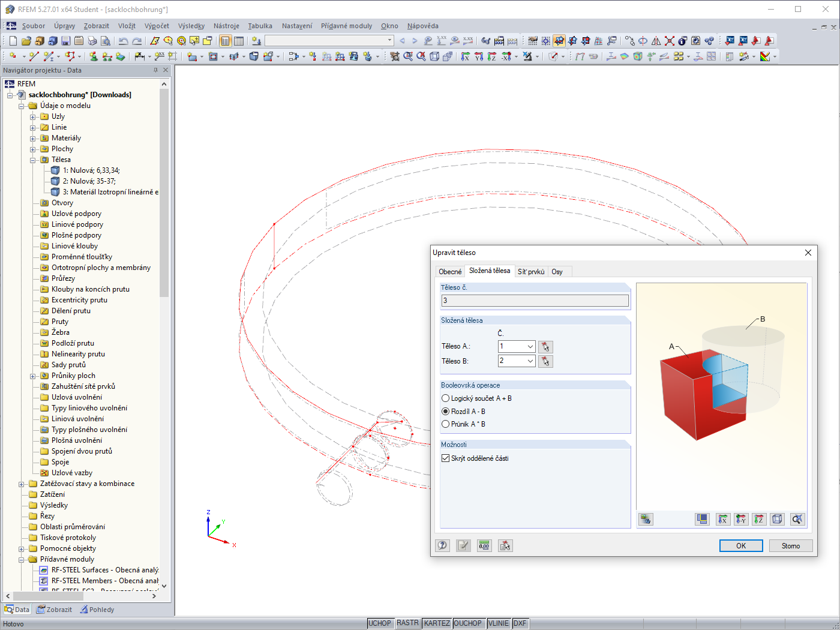The height and width of the screenshot is (630, 840).
Task: Click the new solid cube icon in second toolbar
Action: (254, 56)
